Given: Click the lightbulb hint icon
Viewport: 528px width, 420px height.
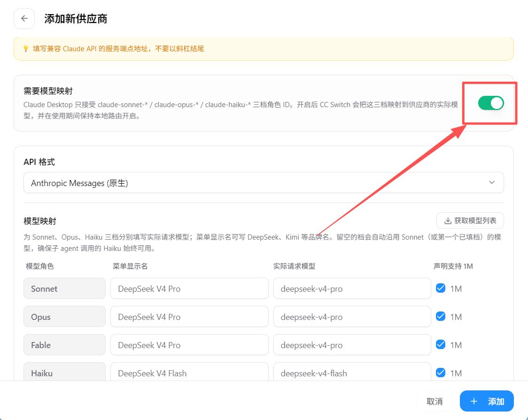Looking at the screenshot, I should [25, 49].
